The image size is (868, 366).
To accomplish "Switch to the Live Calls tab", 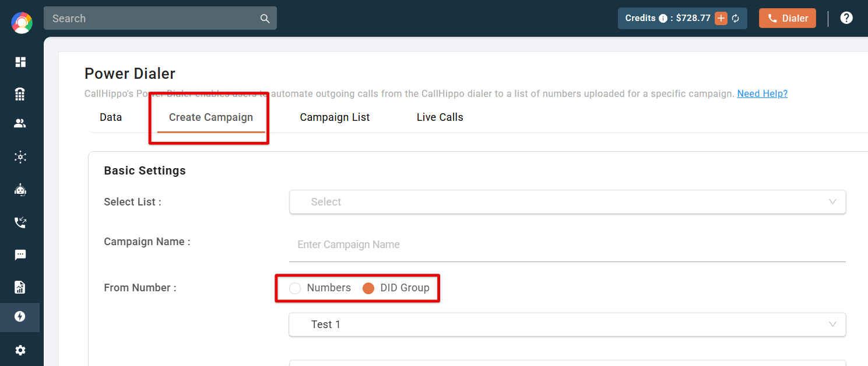I will [x=440, y=117].
